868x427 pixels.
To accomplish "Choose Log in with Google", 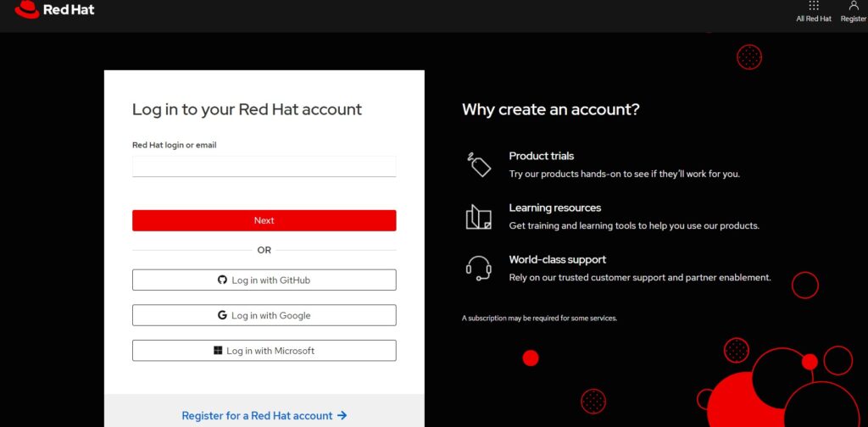I will click(264, 315).
